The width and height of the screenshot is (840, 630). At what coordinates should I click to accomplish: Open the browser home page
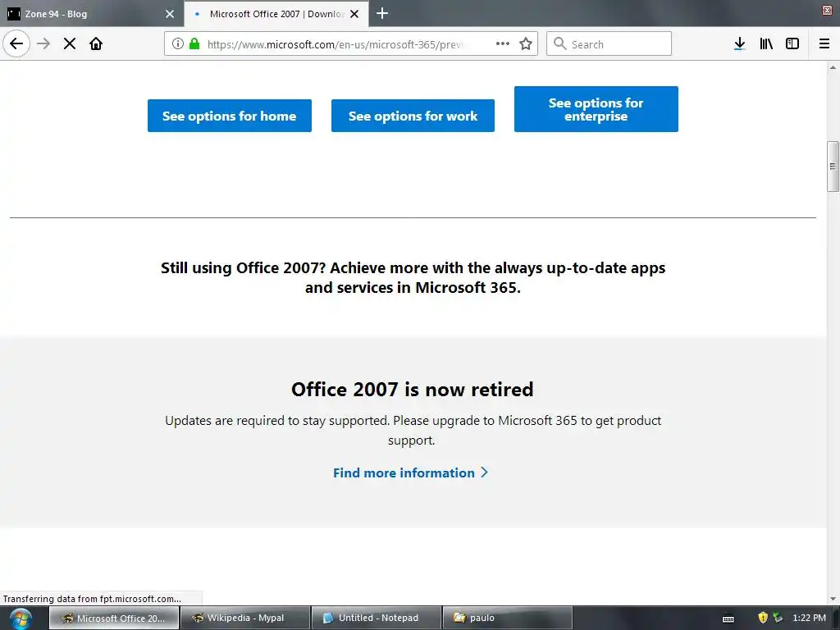click(x=96, y=43)
